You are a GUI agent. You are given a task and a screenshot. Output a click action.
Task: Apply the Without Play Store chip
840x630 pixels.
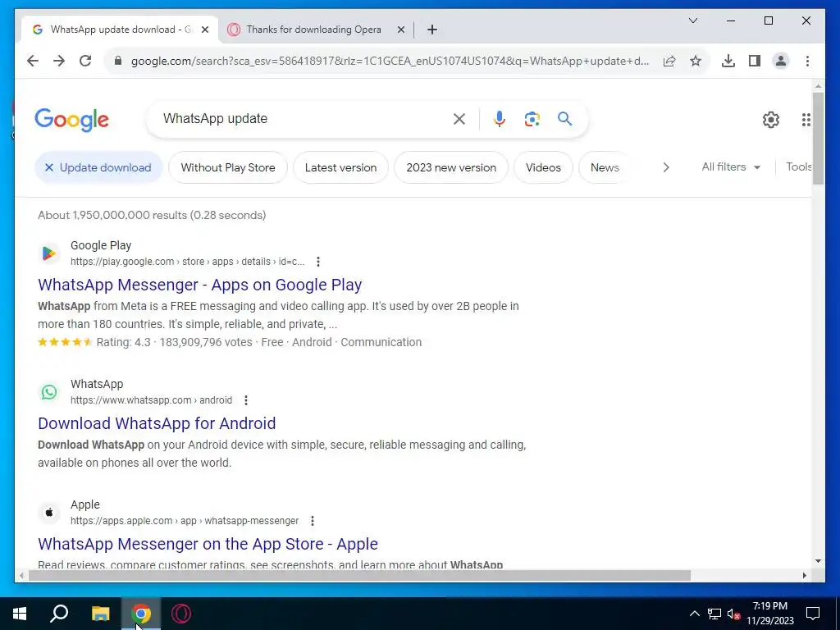point(228,167)
